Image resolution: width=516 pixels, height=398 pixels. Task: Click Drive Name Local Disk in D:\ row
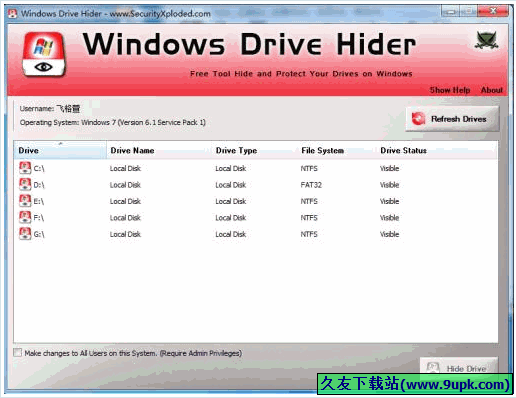(125, 185)
